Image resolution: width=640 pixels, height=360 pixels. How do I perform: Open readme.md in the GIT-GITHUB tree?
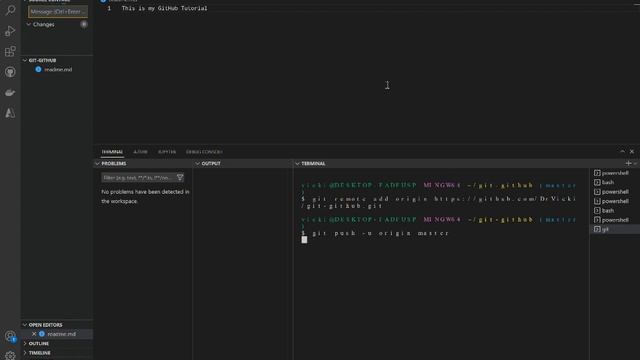[x=58, y=69]
